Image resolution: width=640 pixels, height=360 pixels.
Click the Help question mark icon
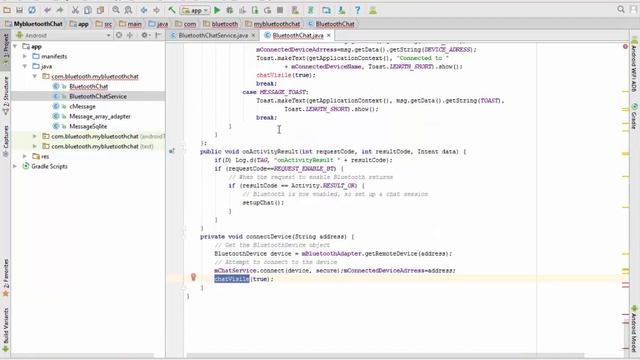[x=358, y=10]
